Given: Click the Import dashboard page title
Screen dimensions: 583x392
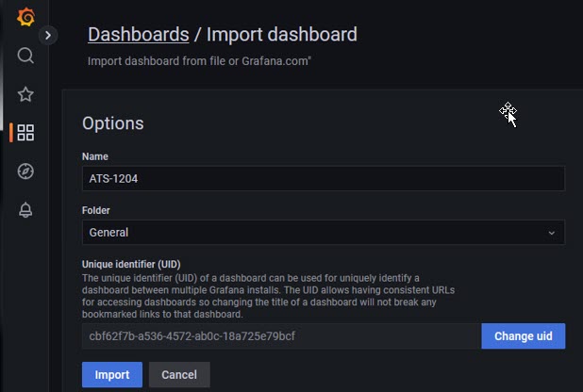Looking at the screenshot, I should [x=282, y=35].
